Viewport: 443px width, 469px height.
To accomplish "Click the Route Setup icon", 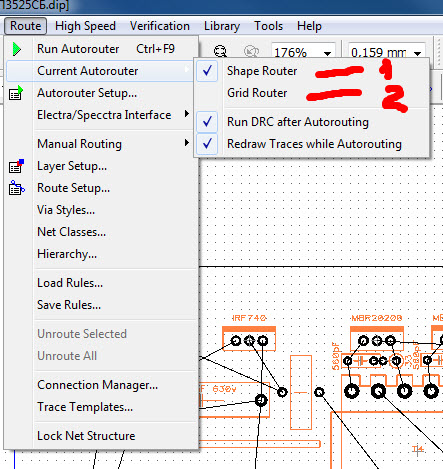I will coord(16,188).
